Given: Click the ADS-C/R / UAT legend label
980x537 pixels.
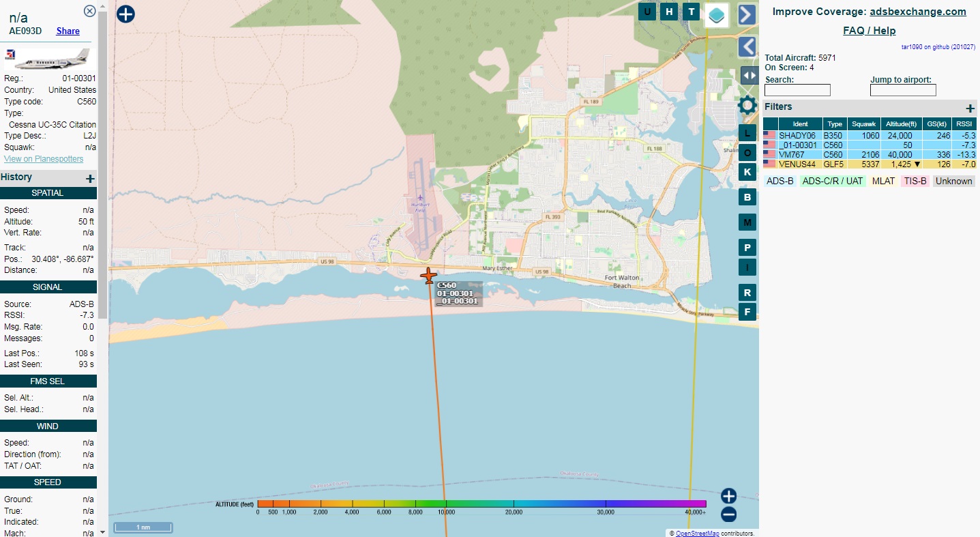Looking at the screenshot, I should coord(833,181).
